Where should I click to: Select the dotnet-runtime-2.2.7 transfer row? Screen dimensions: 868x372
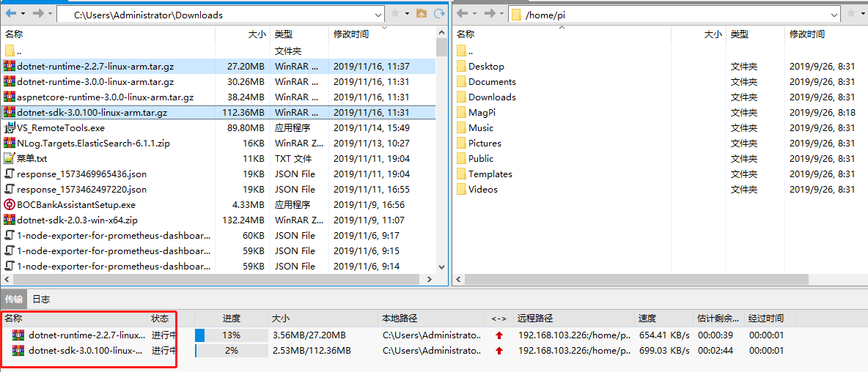tap(399, 335)
